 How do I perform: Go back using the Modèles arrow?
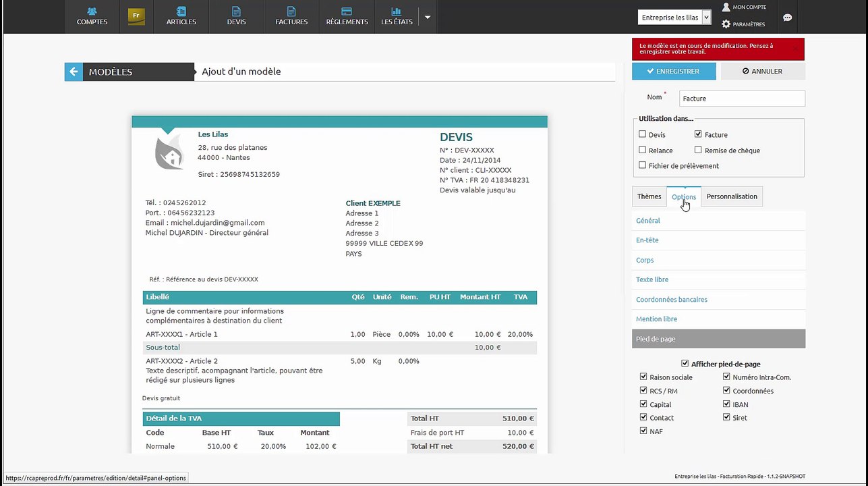(x=74, y=72)
